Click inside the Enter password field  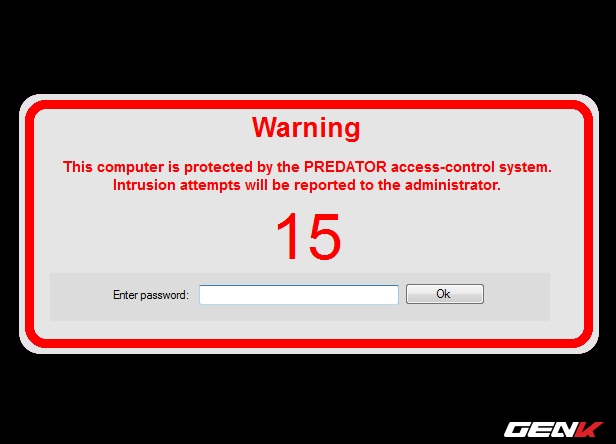[x=299, y=295]
